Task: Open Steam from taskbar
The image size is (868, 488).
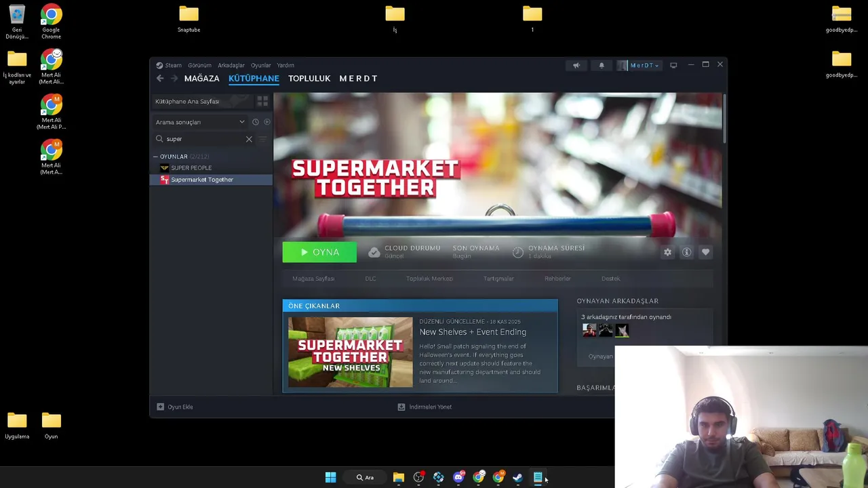Action: (x=517, y=477)
